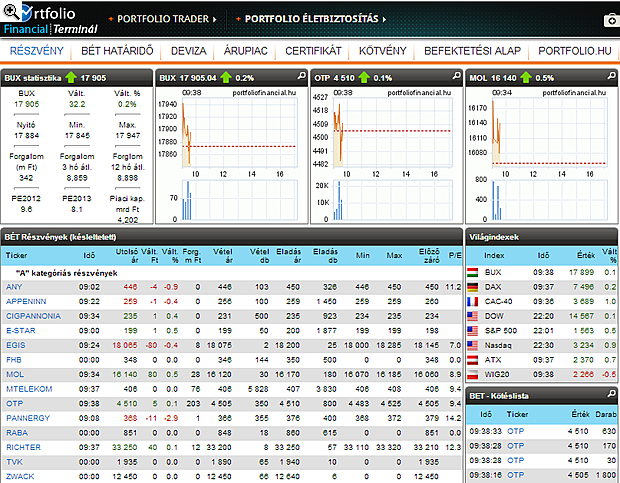Click OTP ticker in the 09:38:16 trade row

pos(516,475)
